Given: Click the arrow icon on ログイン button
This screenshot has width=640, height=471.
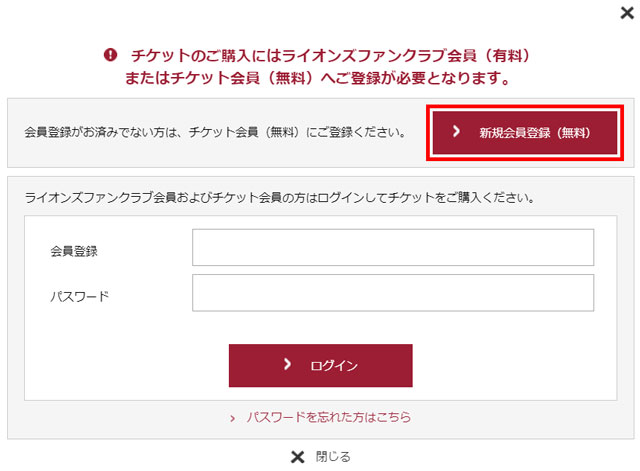Looking at the screenshot, I should [287, 365].
